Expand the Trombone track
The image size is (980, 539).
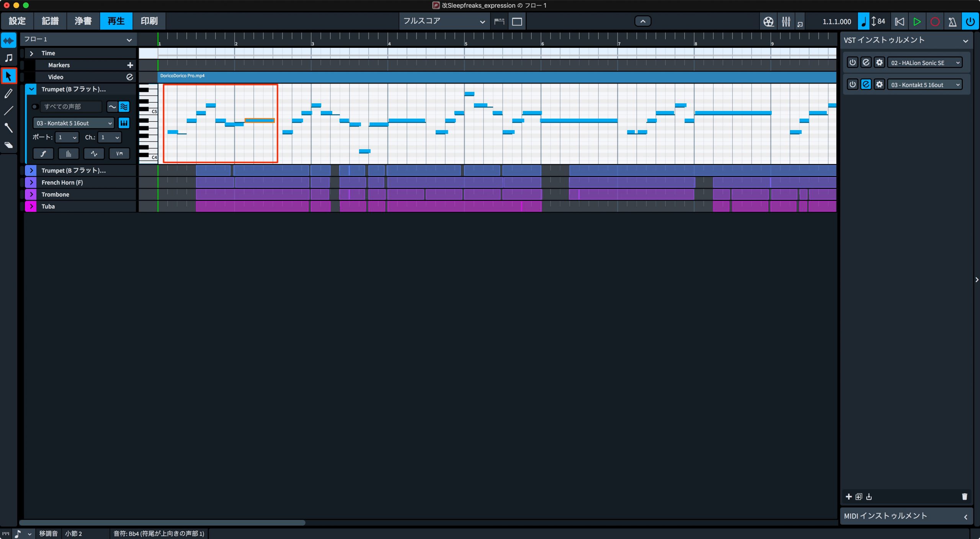(x=31, y=194)
